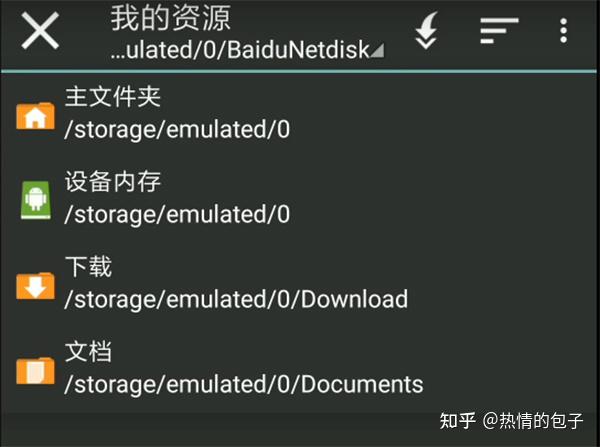Click the green Android storage icon

click(x=36, y=200)
